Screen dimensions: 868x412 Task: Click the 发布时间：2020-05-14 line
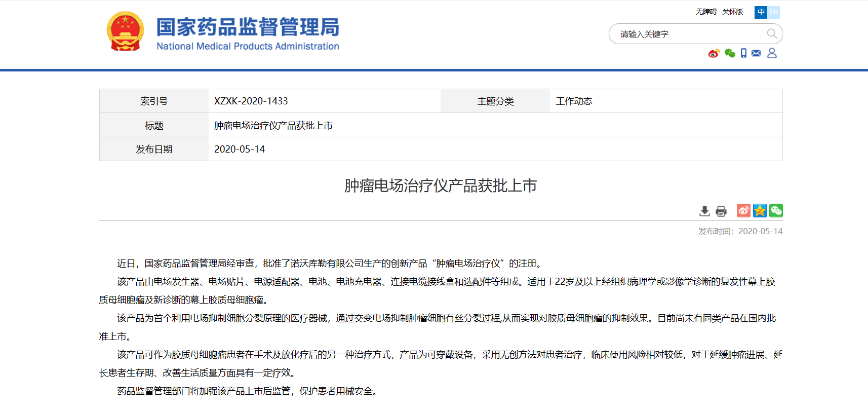tap(740, 231)
